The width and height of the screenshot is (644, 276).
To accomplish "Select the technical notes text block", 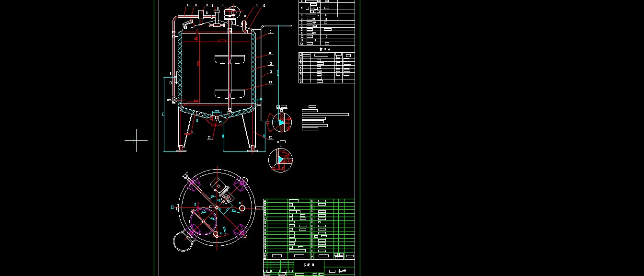I will [x=321, y=118].
